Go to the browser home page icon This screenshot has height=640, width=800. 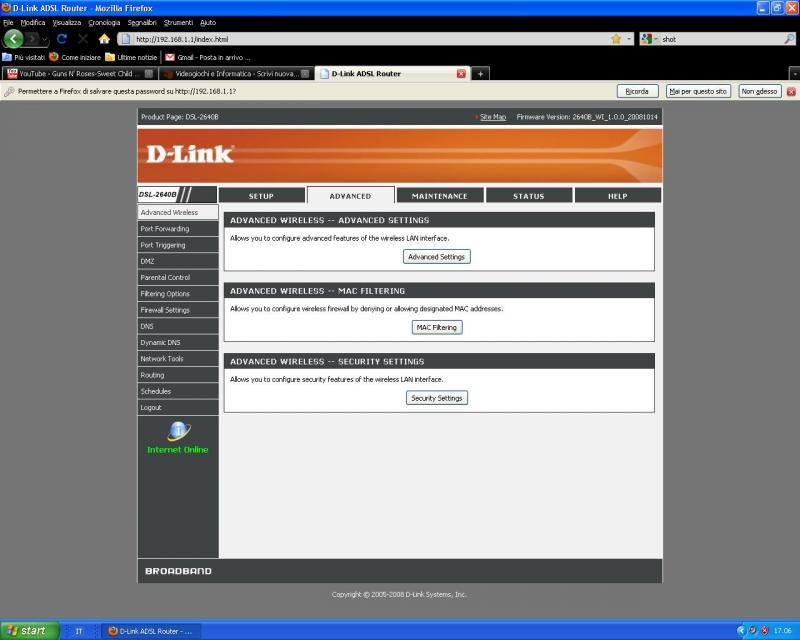point(103,39)
